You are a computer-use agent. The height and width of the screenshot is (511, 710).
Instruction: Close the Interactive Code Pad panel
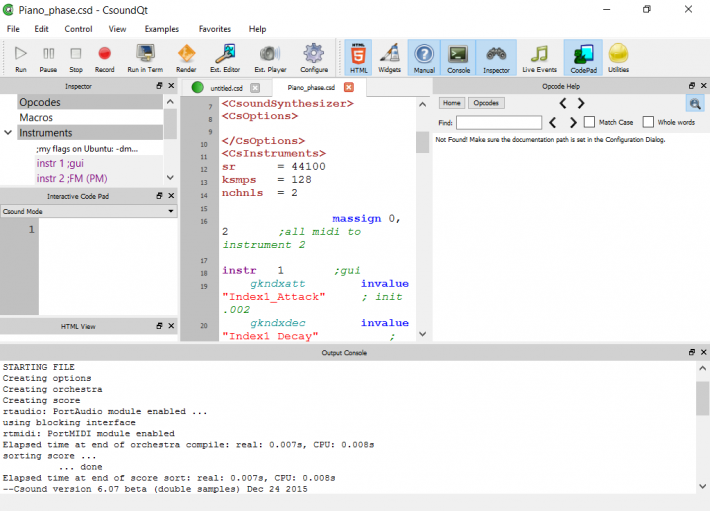tap(171, 196)
